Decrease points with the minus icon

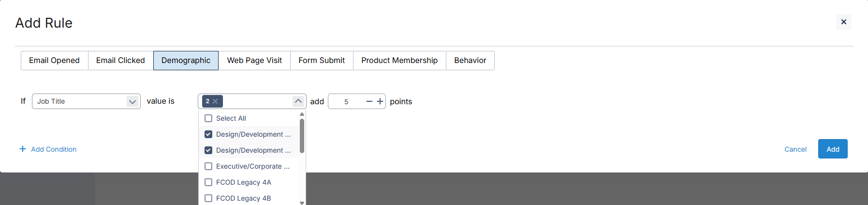pyautogui.click(x=369, y=101)
